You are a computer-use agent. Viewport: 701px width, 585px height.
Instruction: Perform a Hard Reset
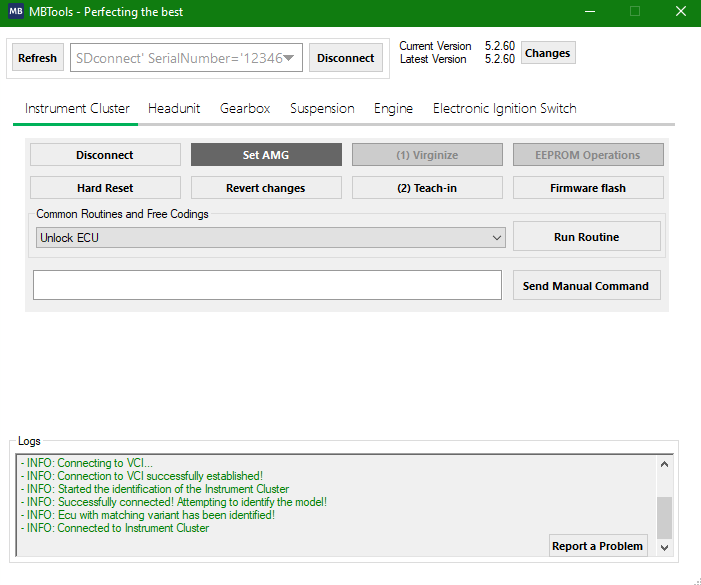click(105, 188)
